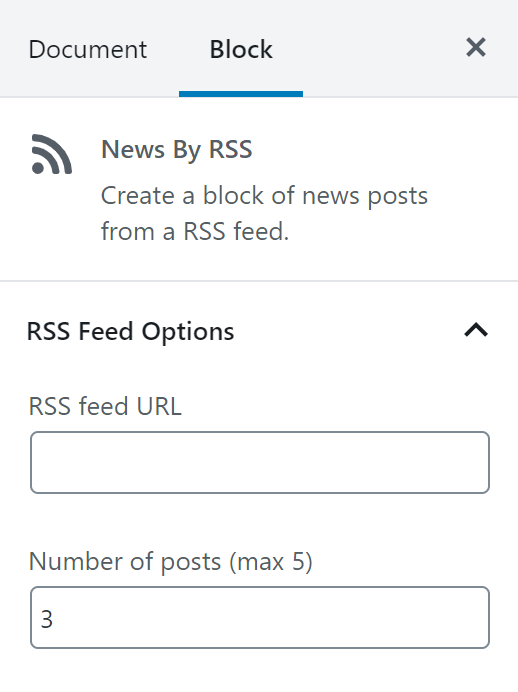
Task: Click the RSS feed block icon
Action: 52,154
